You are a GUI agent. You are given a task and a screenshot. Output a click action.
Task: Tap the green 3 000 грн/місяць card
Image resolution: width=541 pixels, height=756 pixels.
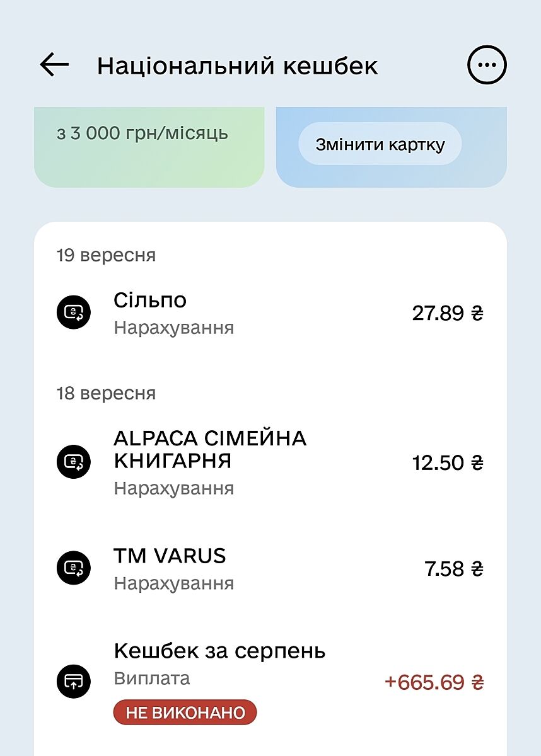click(x=149, y=147)
